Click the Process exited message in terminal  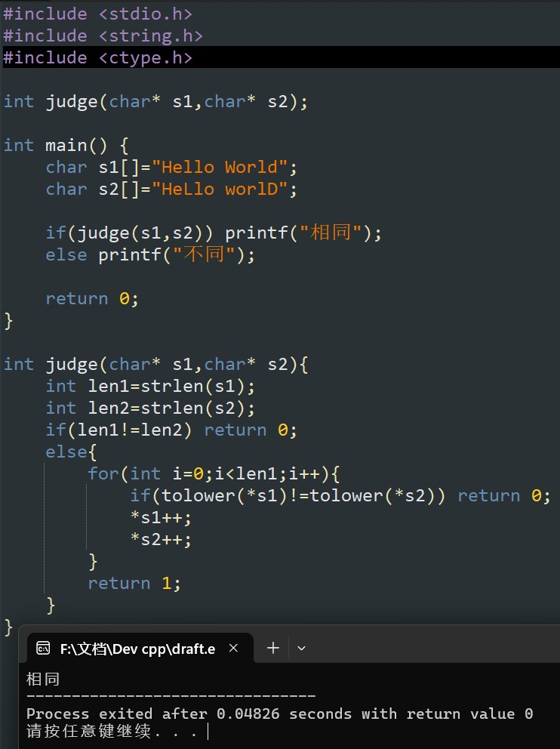point(280,714)
